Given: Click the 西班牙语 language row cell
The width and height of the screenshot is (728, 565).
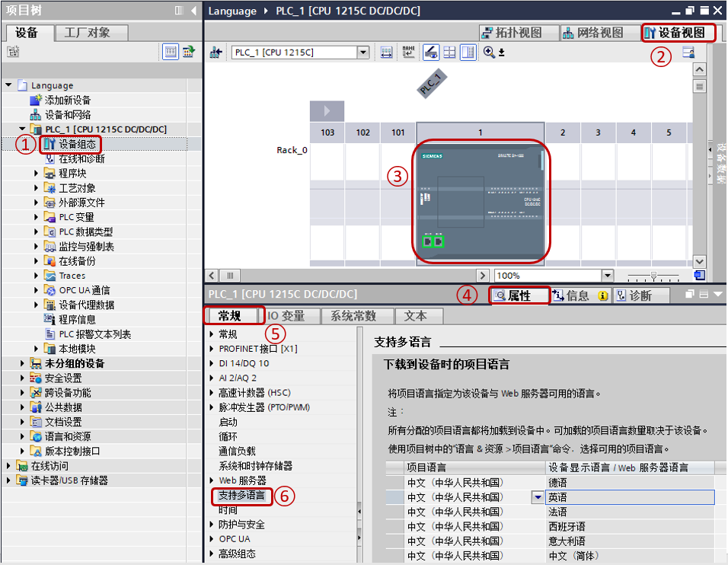Looking at the screenshot, I should pos(629,526).
